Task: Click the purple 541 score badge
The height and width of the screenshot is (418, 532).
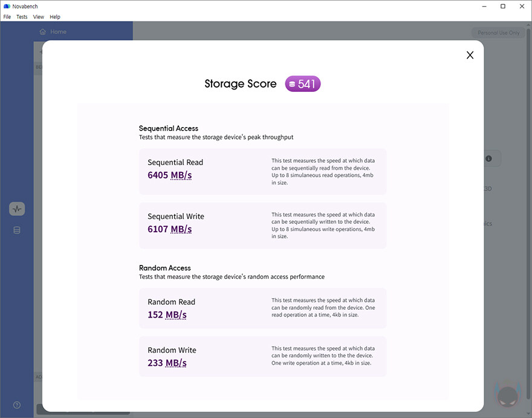Action: click(x=303, y=84)
